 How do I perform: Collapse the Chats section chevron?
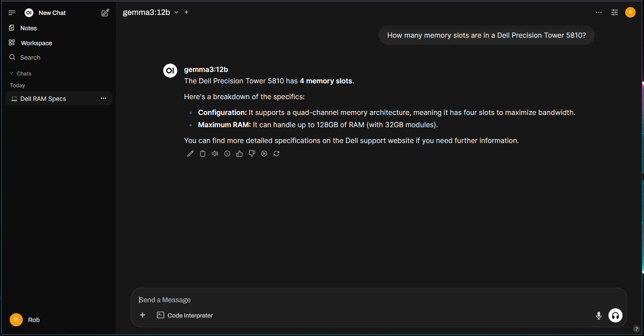(12, 73)
